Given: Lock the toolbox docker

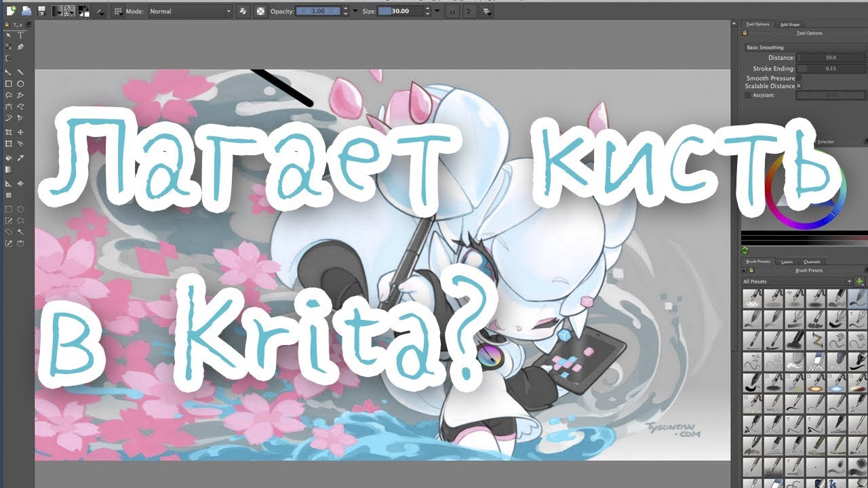Looking at the screenshot, I should [5, 24].
